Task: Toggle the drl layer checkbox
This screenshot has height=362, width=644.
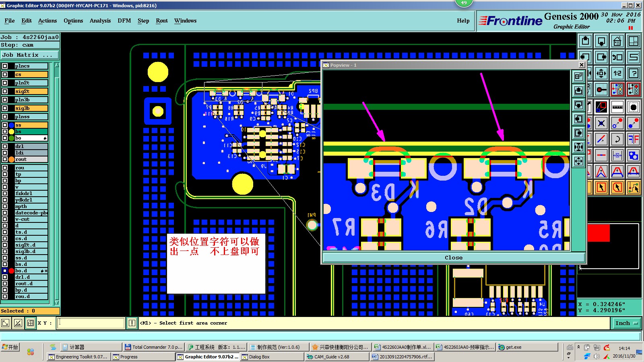Action: [x=5, y=146]
